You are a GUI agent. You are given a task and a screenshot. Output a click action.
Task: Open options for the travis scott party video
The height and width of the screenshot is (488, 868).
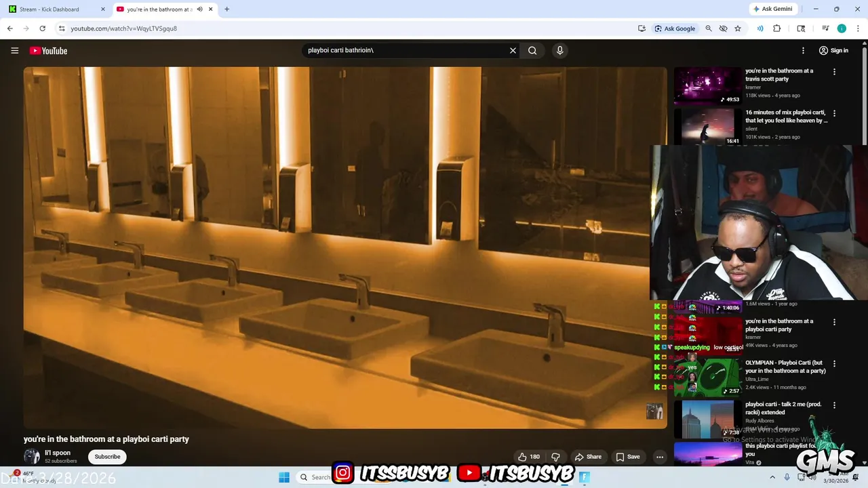tap(834, 72)
